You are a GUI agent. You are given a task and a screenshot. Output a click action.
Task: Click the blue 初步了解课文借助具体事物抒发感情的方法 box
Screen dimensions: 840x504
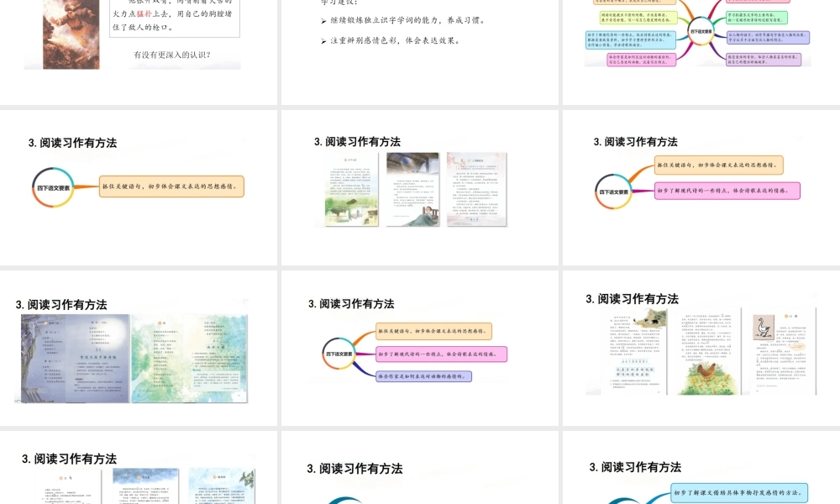tap(739, 493)
